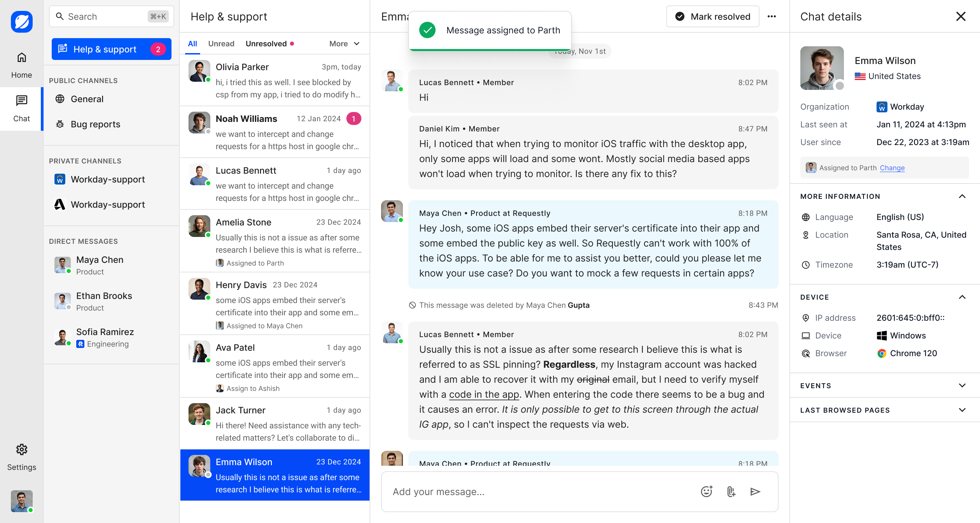Click the red unread badge on Noah Williams
Screen dimensions: 980x523
354,119
